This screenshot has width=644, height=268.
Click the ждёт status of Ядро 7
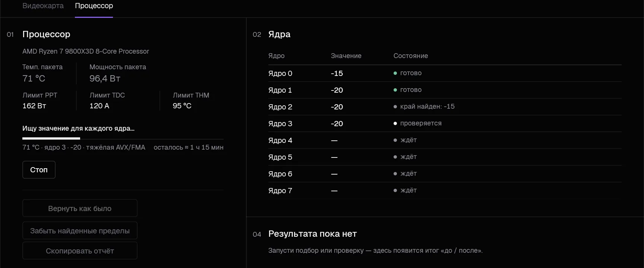[x=408, y=190]
